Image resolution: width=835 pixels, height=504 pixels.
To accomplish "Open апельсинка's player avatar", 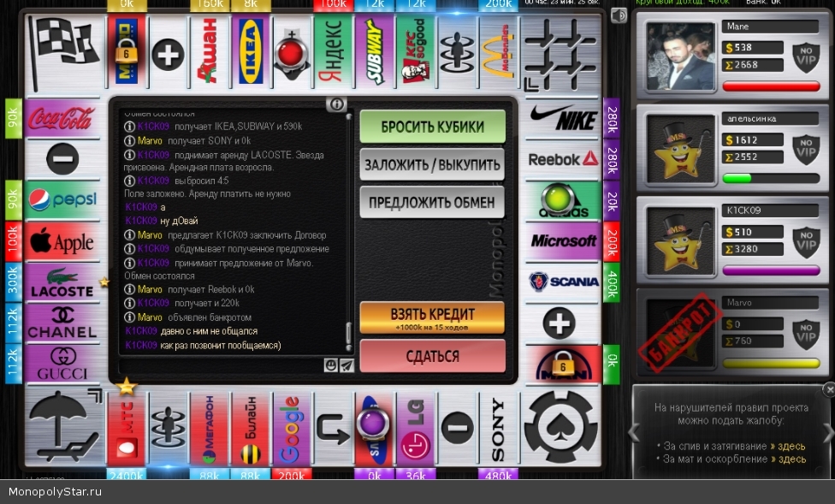I will tap(680, 150).
